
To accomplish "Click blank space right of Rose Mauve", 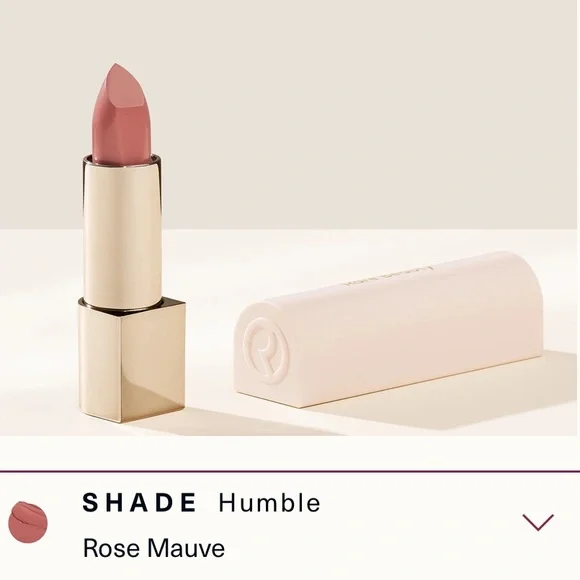I will click(370, 548).
